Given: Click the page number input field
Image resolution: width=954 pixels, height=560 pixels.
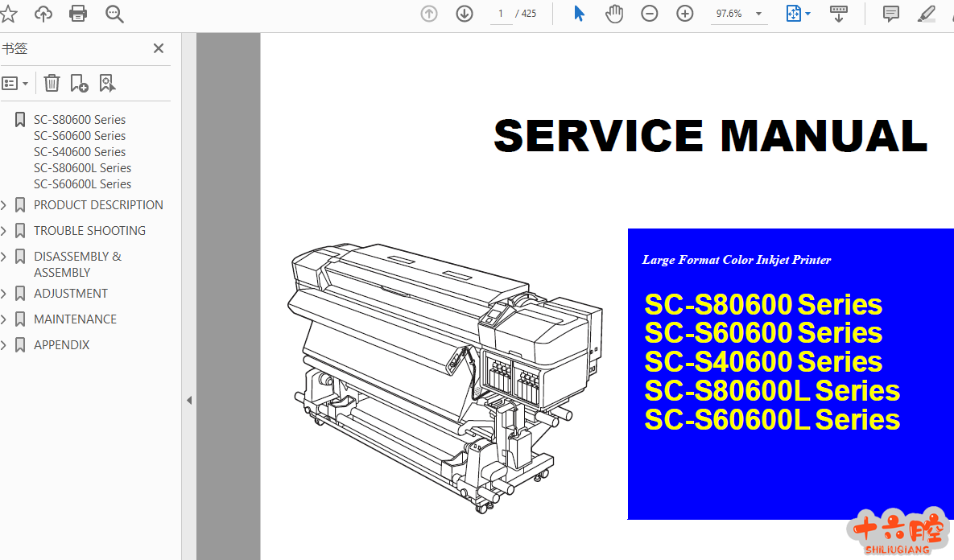Looking at the screenshot, I should (x=501, y=14).
